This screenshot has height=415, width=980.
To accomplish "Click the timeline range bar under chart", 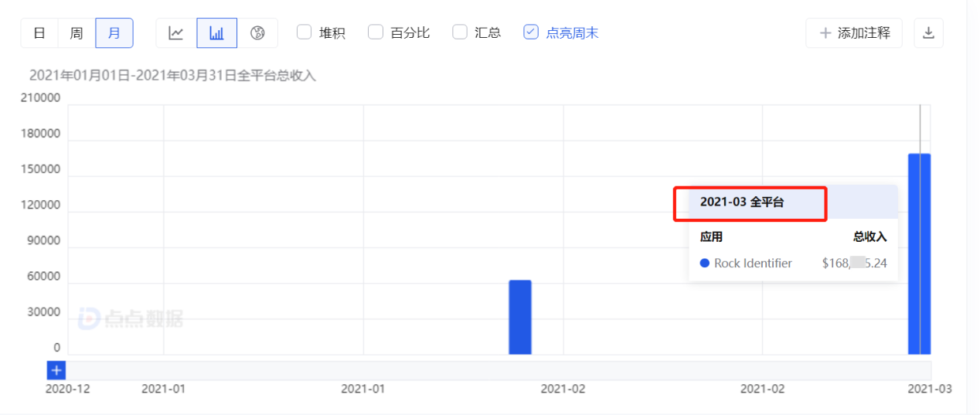I will click(495, 370).
